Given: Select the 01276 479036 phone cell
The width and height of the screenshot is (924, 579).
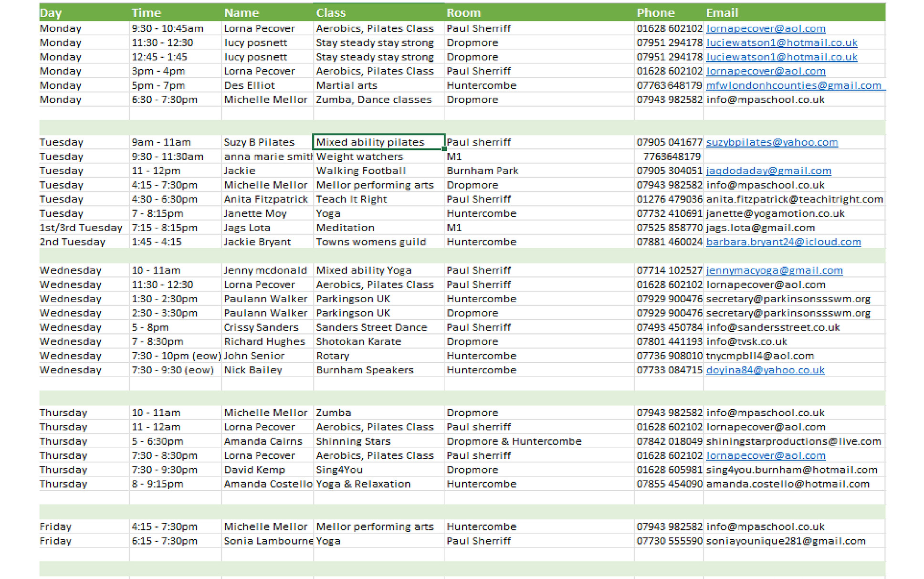Looking at the screenshot, I should [669, 199].
